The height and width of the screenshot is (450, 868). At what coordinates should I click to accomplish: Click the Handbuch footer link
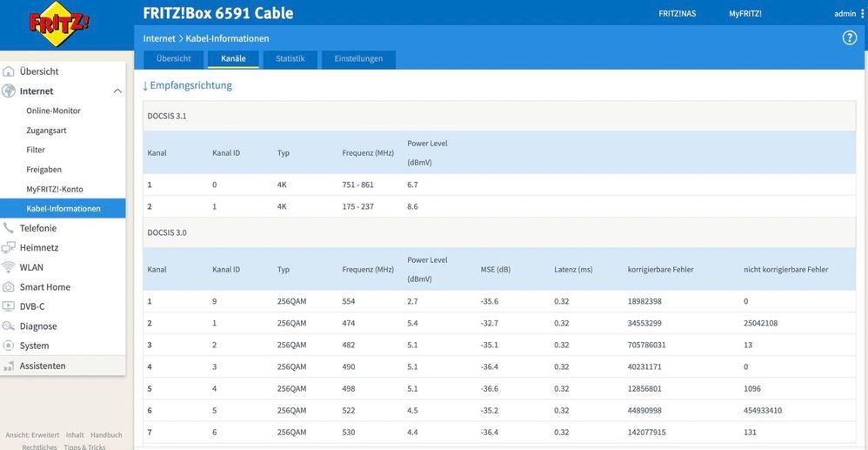(x=106, y=435)
